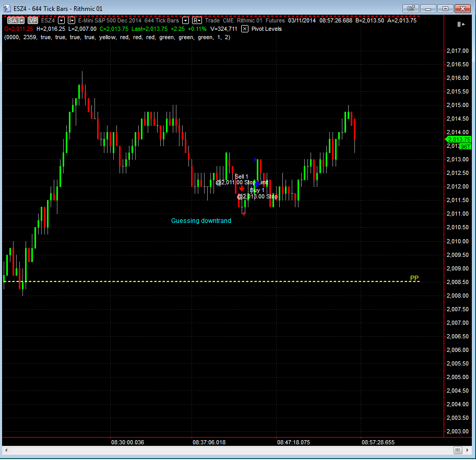Image resolution: width=476 pixels, height=460 pixels.
Task: Click the Futures label in header
Action: 275,20
